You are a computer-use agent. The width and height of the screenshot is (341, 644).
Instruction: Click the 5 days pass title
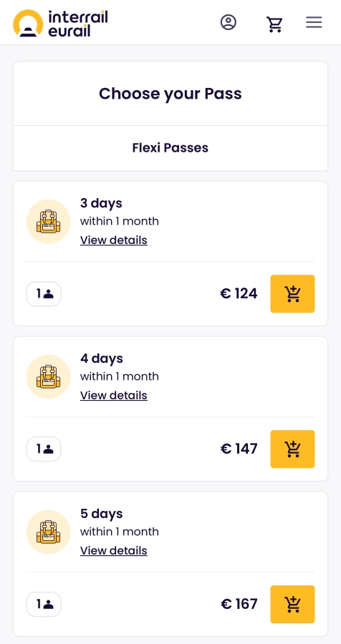click(101, 514)
